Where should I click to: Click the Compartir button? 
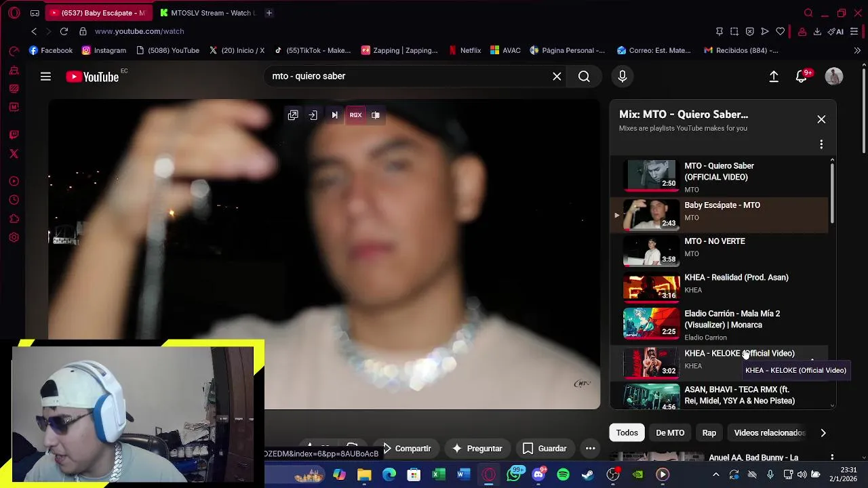(407, 449)
